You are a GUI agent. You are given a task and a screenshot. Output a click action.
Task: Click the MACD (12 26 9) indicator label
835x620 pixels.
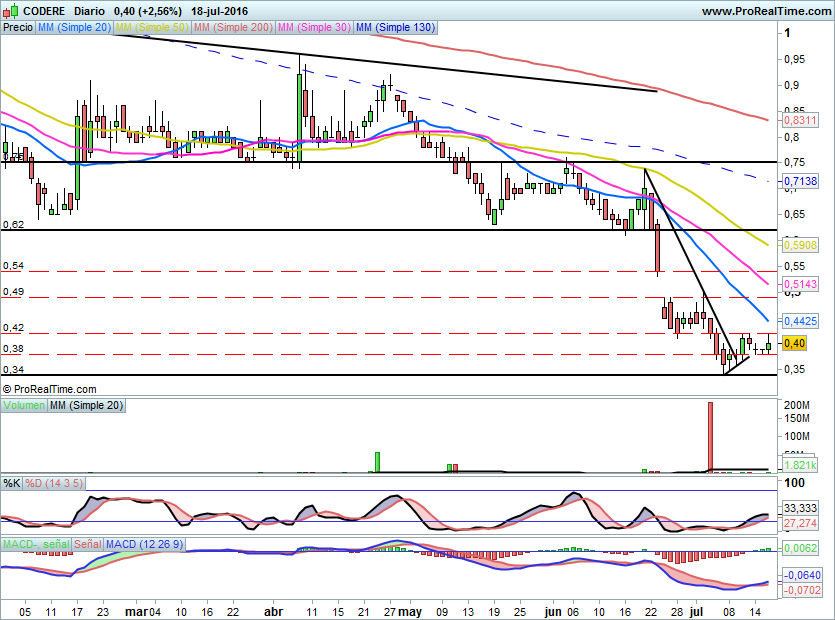[x=146, y=544]
